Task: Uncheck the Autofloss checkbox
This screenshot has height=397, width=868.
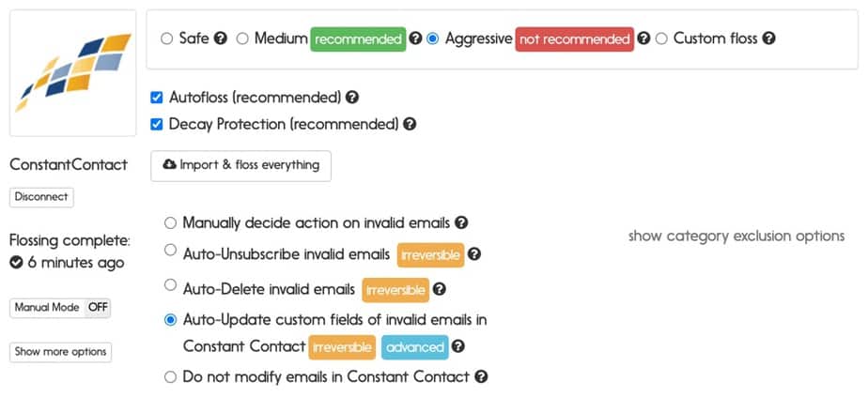Action: tap(157, 98)
